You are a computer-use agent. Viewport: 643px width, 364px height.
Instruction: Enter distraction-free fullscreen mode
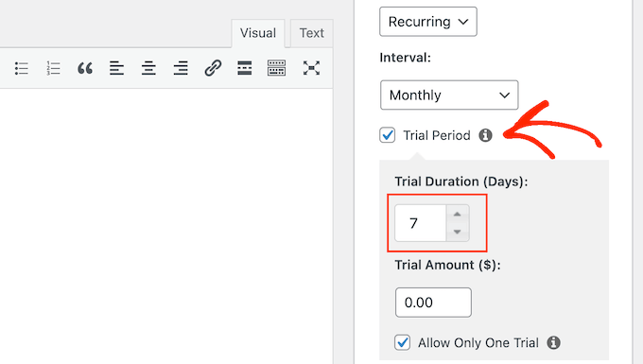311,68
